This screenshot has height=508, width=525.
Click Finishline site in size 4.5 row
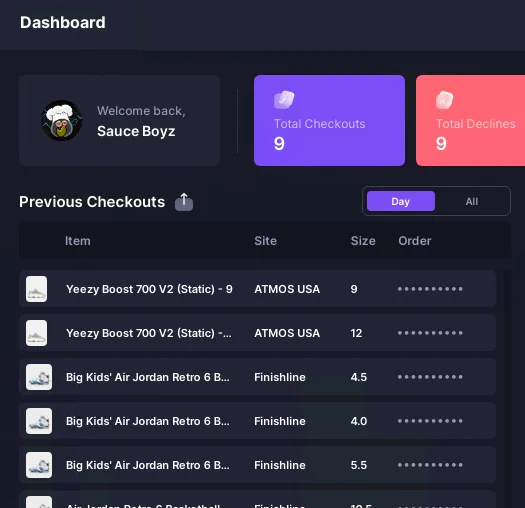point(280,377)
